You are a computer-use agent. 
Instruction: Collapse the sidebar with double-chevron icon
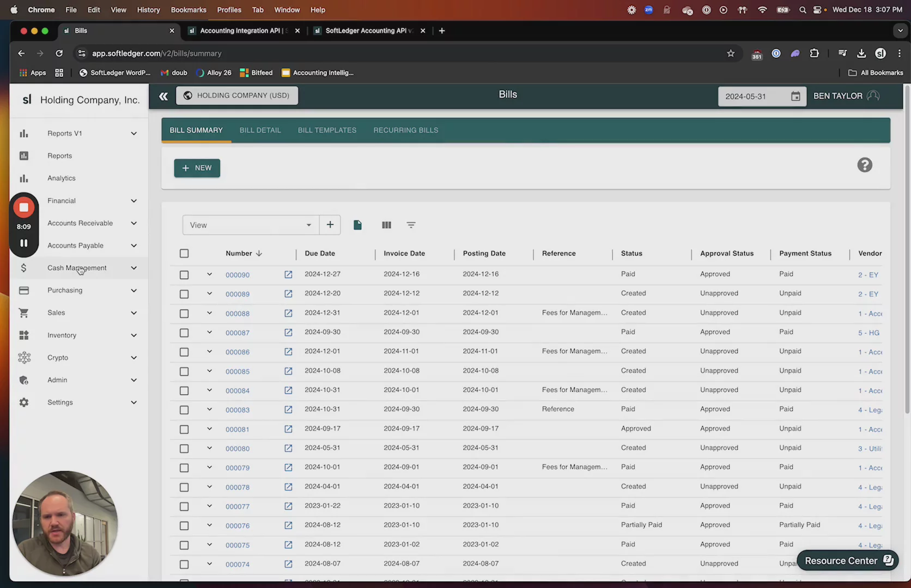[163, 96]
